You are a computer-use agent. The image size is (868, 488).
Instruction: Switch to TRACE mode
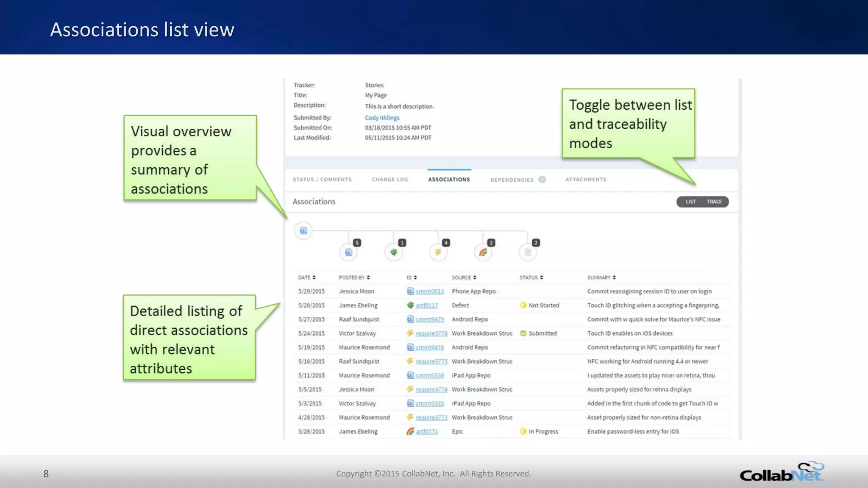(714, 202)
